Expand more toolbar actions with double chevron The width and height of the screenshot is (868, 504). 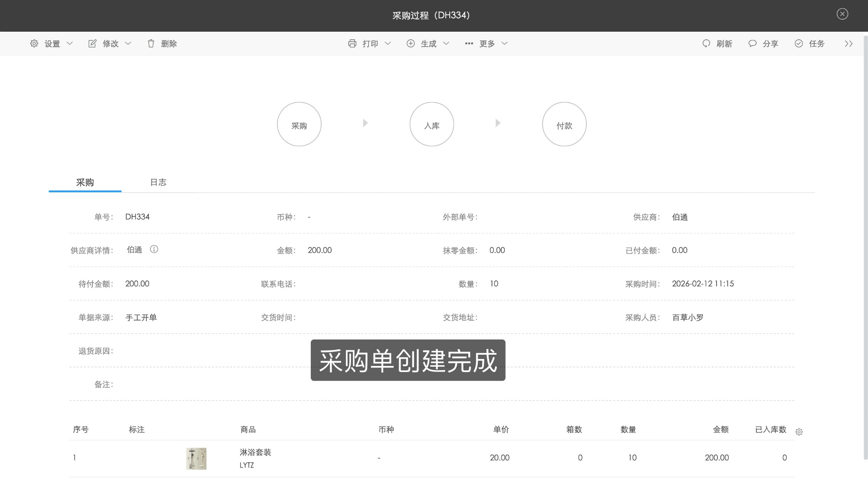(x=849, y=43)
